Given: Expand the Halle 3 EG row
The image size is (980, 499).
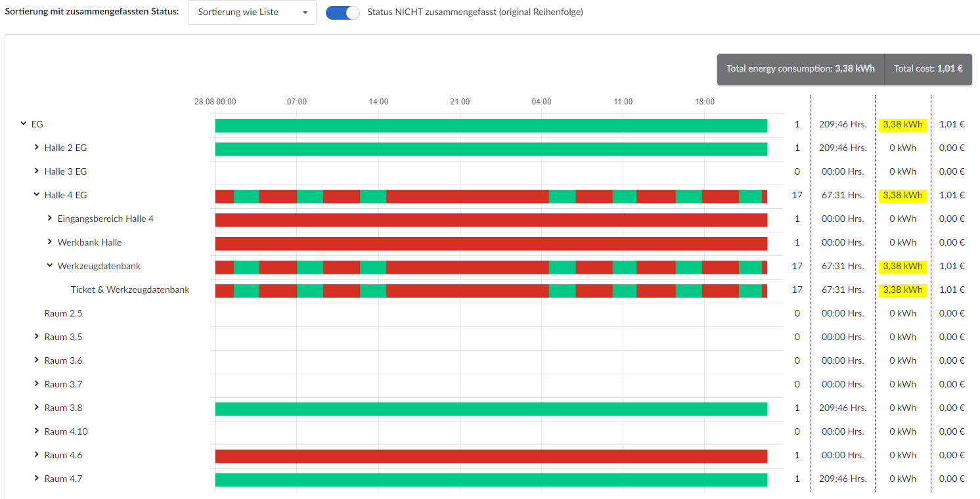Looking at the screenshot, I should pos(37,171).
